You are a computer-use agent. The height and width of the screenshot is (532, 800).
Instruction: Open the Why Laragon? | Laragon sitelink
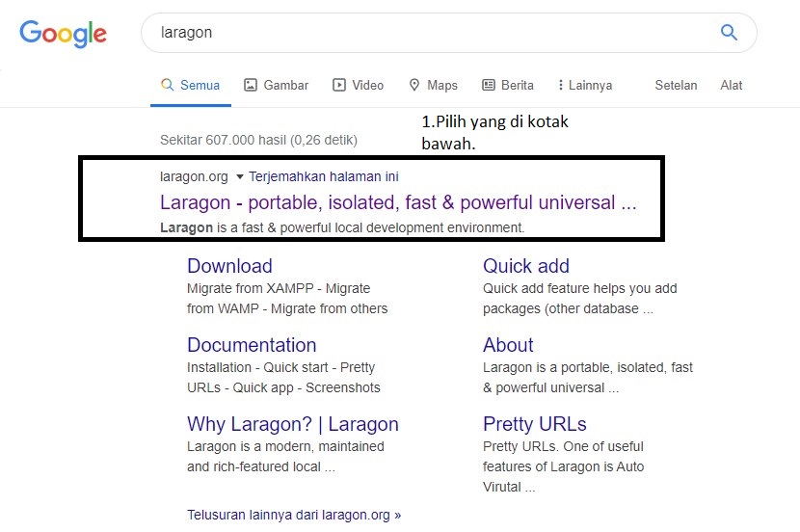coord(293,424)
